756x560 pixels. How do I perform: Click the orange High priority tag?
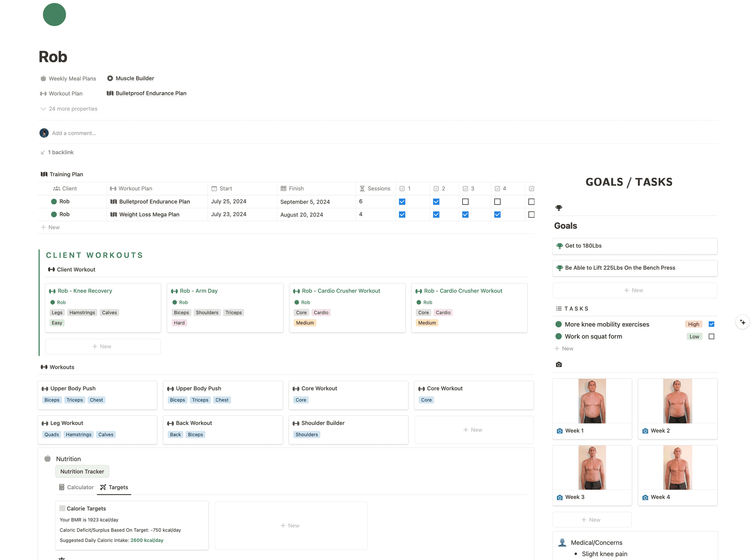tap(694, 324)
